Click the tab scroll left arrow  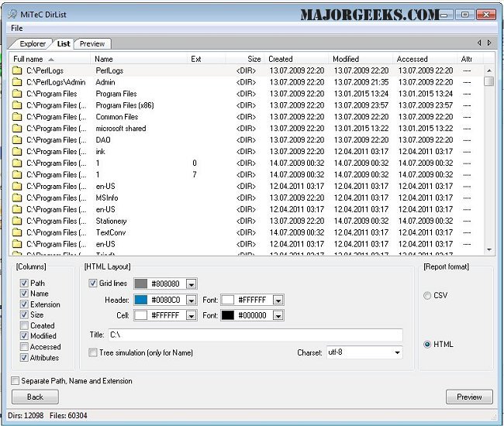click(x=479, y=43)
